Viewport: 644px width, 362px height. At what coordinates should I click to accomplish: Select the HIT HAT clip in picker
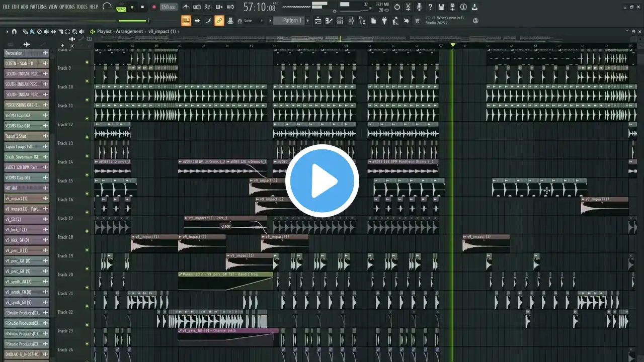[x=27, y=188]
